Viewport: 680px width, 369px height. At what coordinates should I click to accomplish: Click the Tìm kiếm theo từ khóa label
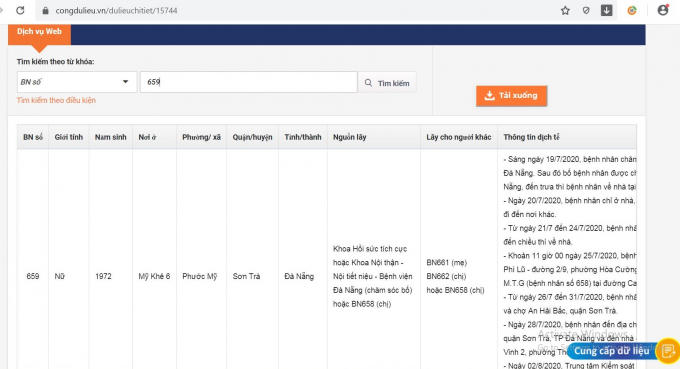pos(56,62)
